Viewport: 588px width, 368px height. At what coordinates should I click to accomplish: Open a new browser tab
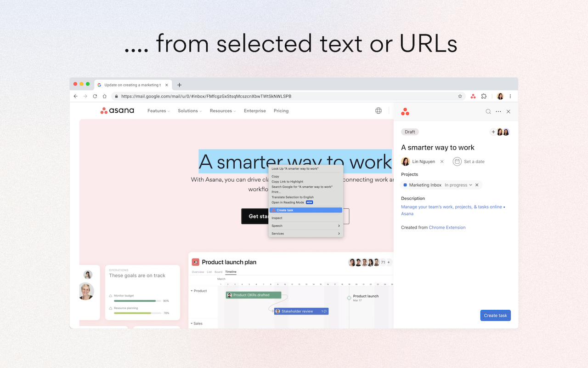tap(179, 85)
